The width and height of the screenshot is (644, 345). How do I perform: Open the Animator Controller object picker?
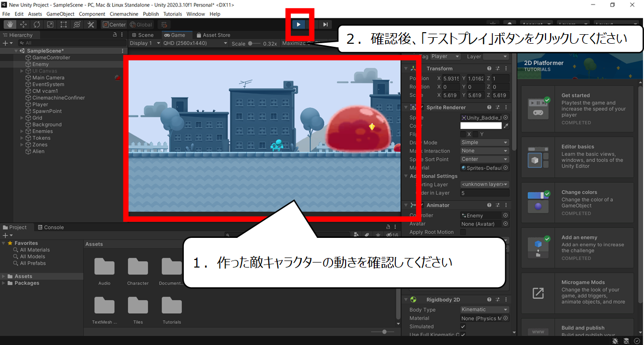(506, 215)
